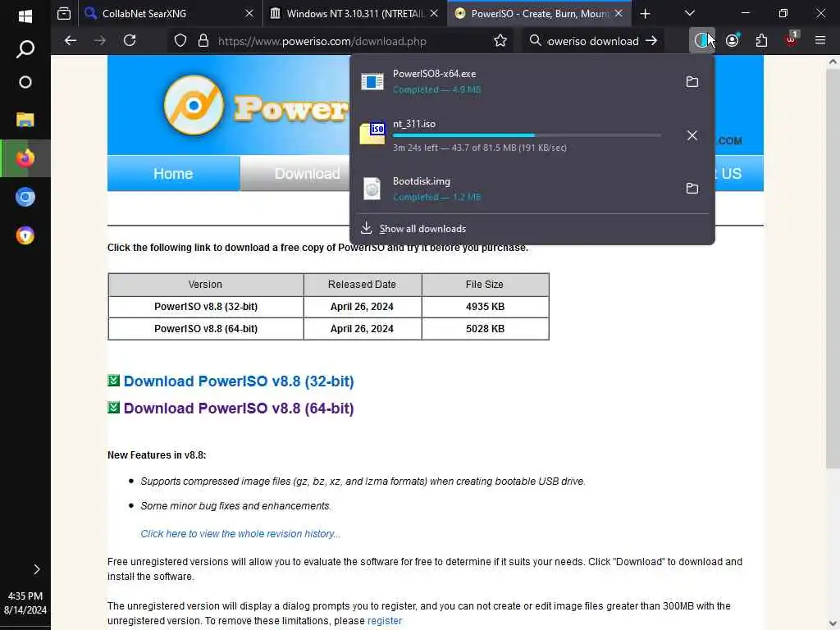Close the Windows NT 3.10.311 tab
This screenshot has height=630, width=840.
[x=434, y=13]
